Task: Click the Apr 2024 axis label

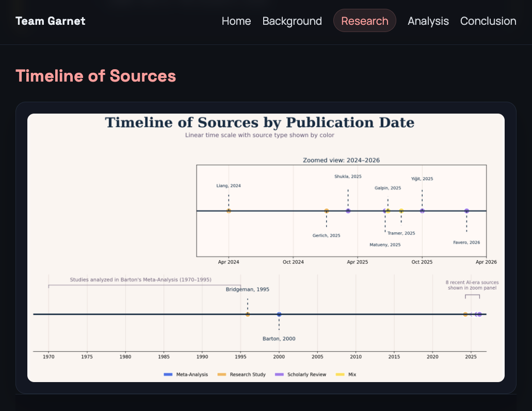Action: [229, 262]
